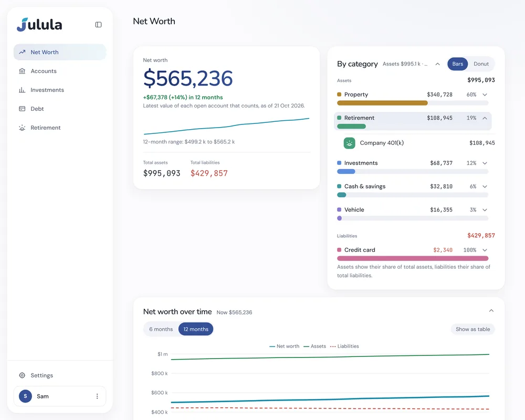Collapse the sidebar using the panel icon
Viewport: 525px width, 420px height.
pyautogui.click(x=99, y=25)
